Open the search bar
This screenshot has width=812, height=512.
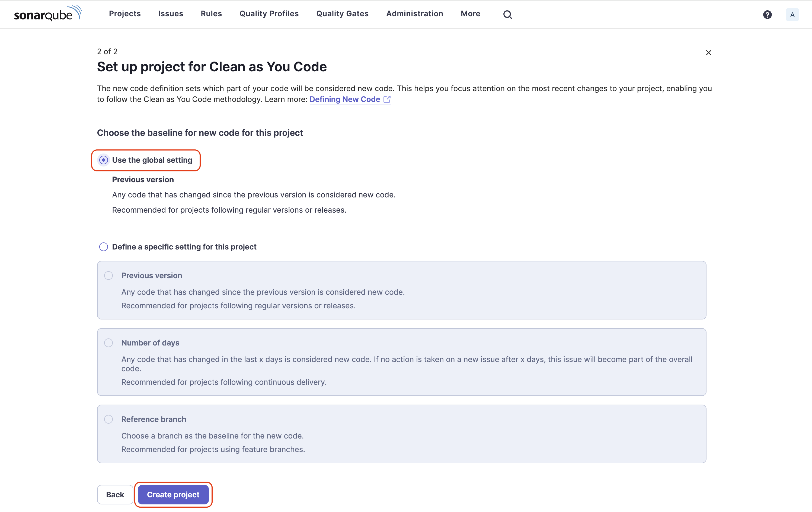coord(507,14)
